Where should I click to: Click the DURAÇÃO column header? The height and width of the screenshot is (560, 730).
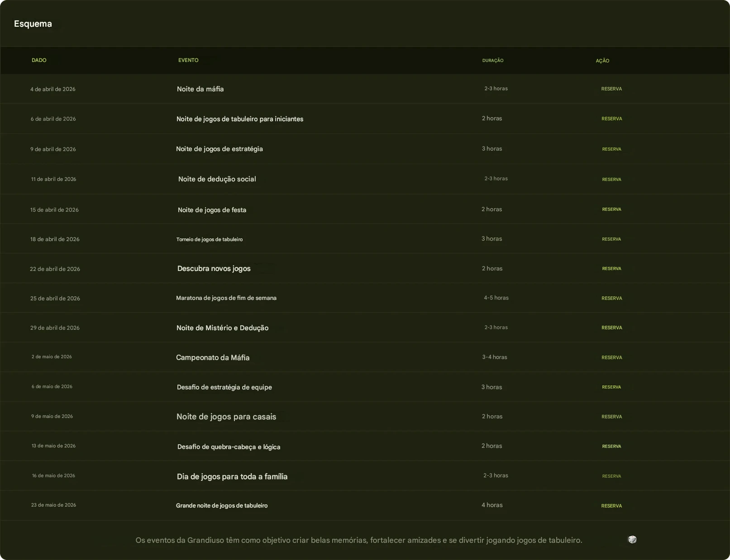(x=493, y=61)
